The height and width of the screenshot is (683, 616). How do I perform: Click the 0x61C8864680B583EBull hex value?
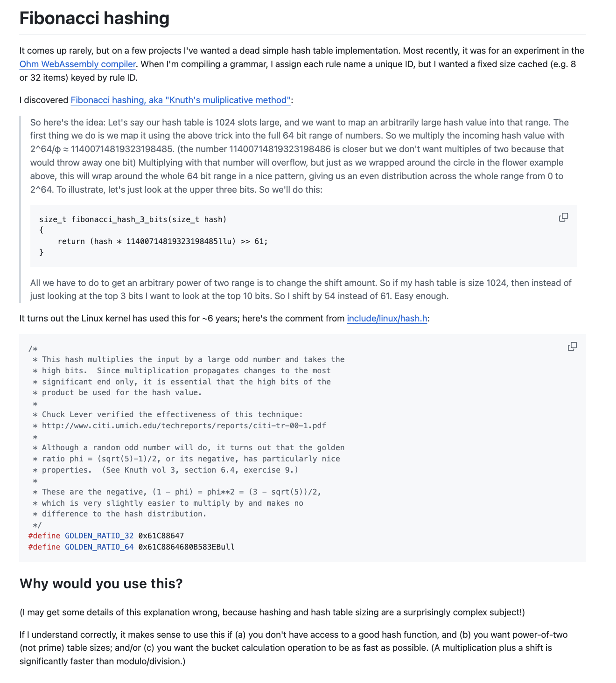pyautogui.click(x=186, y=547)
